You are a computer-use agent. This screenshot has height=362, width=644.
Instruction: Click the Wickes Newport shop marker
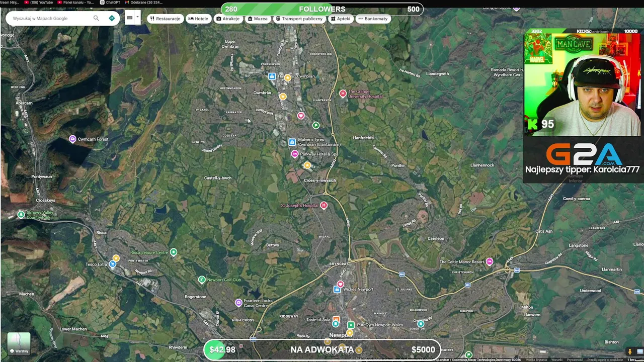coord(337,290)
